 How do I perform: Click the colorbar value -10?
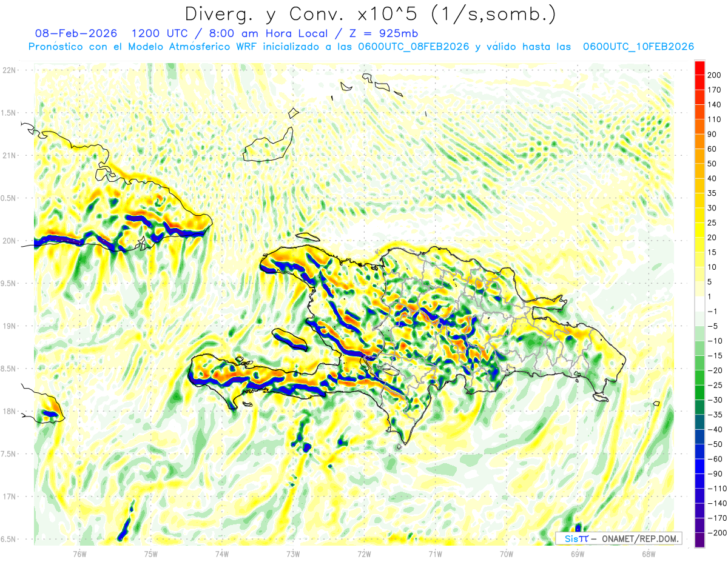(x=715, y=341)
